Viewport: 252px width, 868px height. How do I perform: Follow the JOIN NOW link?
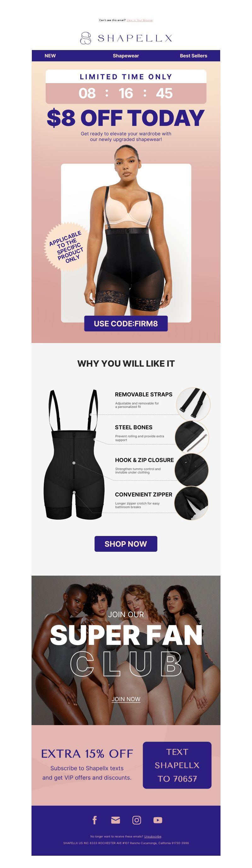[126, 699]
